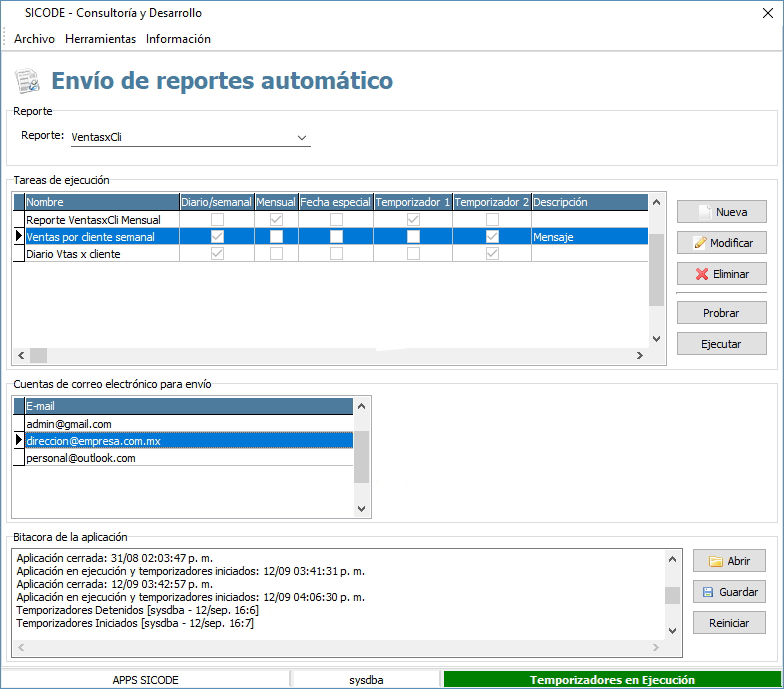Image resolution: width=784 pixels, height=689 pixels.
Task: Click down arrow of E-mail list scrollbar
Action: (x=362, y=508)
